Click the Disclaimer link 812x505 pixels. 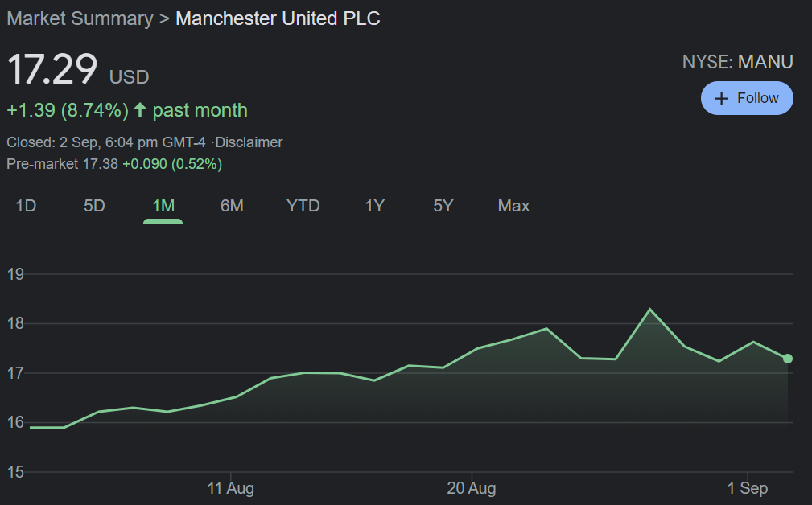pos(249,142)
